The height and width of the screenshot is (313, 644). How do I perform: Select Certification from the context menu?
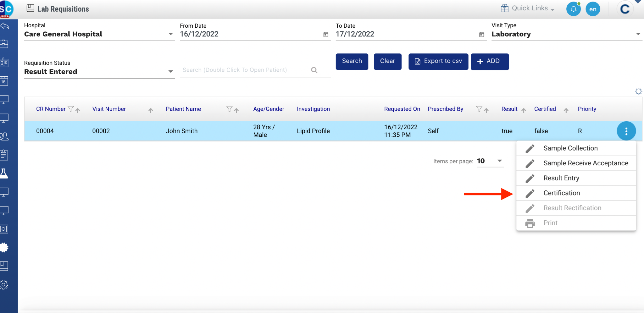pos(562,193)
